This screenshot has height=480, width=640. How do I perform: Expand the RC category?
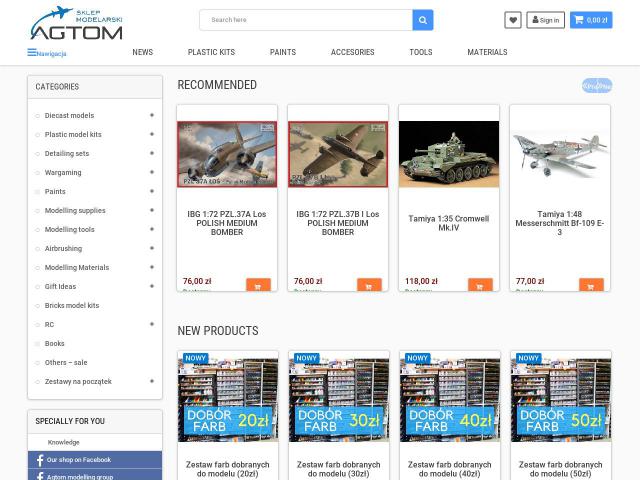point(152,324)
